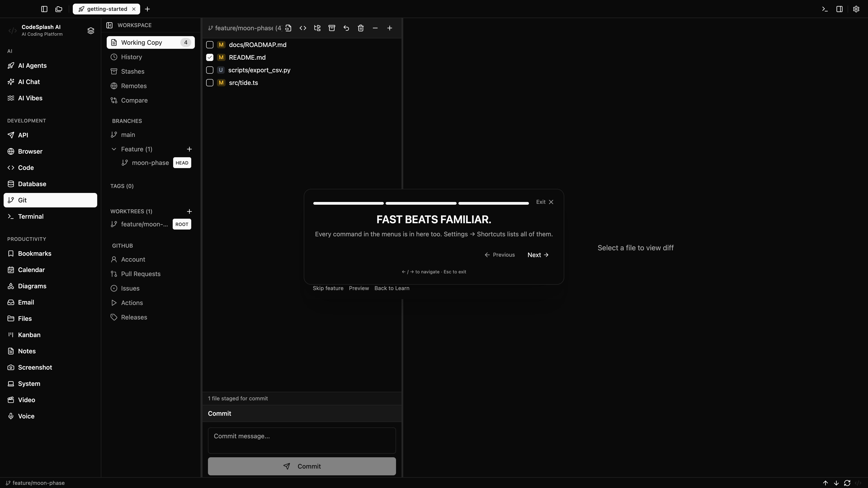Click the tree view icon in Git toolbar

[x=317, y=28]
